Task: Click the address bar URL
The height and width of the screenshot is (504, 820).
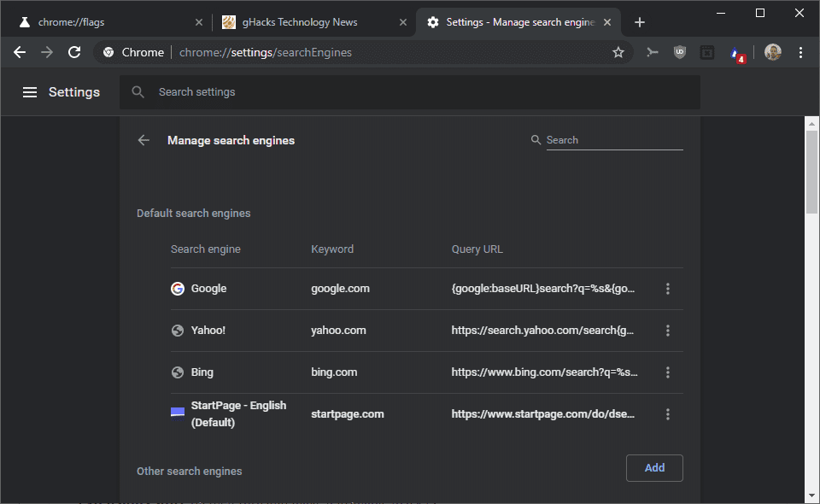Action: pos(265,52)
